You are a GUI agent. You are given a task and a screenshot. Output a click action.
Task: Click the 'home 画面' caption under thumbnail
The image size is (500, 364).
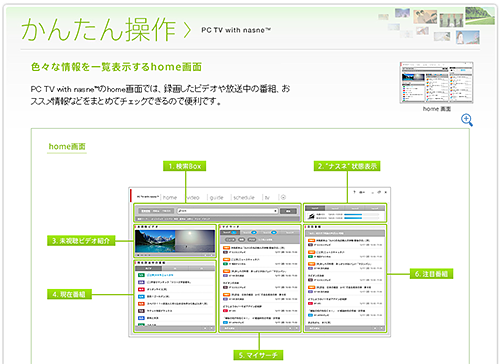(437, 109)
